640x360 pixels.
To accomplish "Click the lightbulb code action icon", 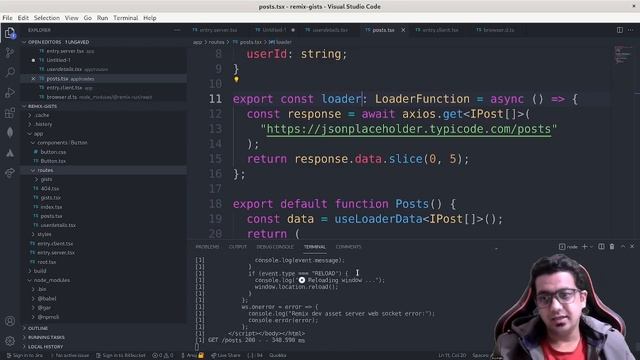I will (x=236, y=79).
